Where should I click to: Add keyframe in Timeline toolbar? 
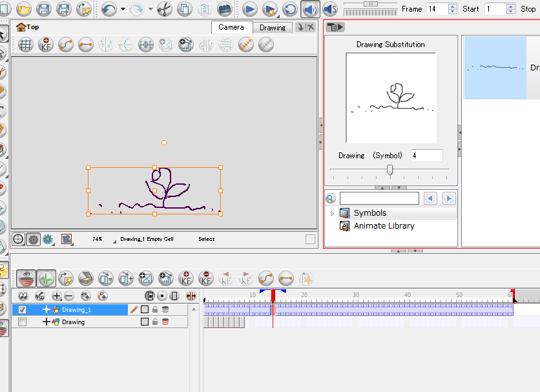[x=186, y=279]
